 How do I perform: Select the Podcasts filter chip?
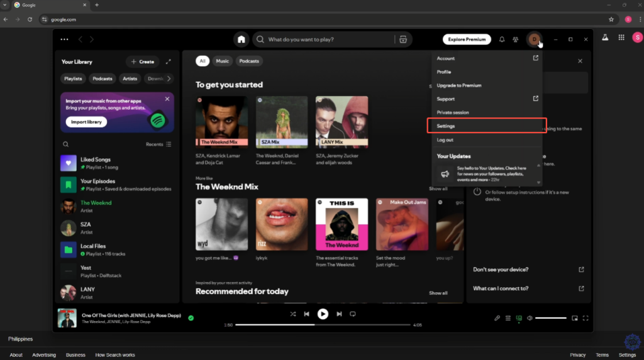249,61
